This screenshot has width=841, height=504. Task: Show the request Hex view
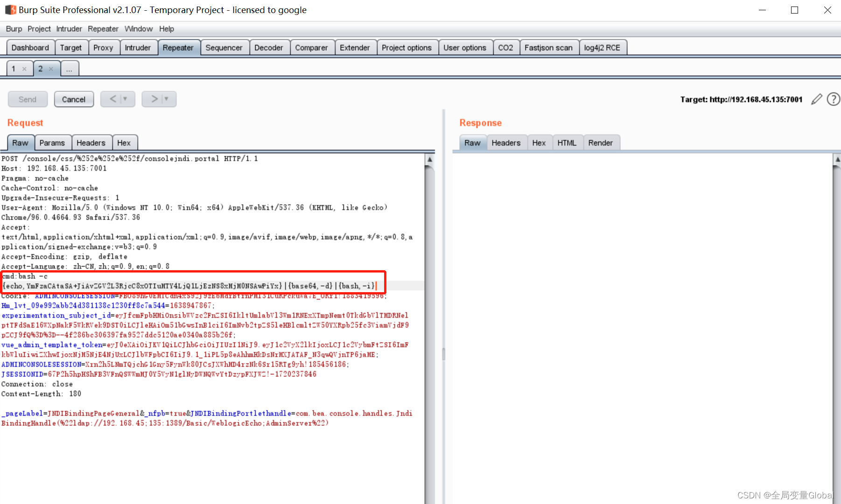(124, 143)
